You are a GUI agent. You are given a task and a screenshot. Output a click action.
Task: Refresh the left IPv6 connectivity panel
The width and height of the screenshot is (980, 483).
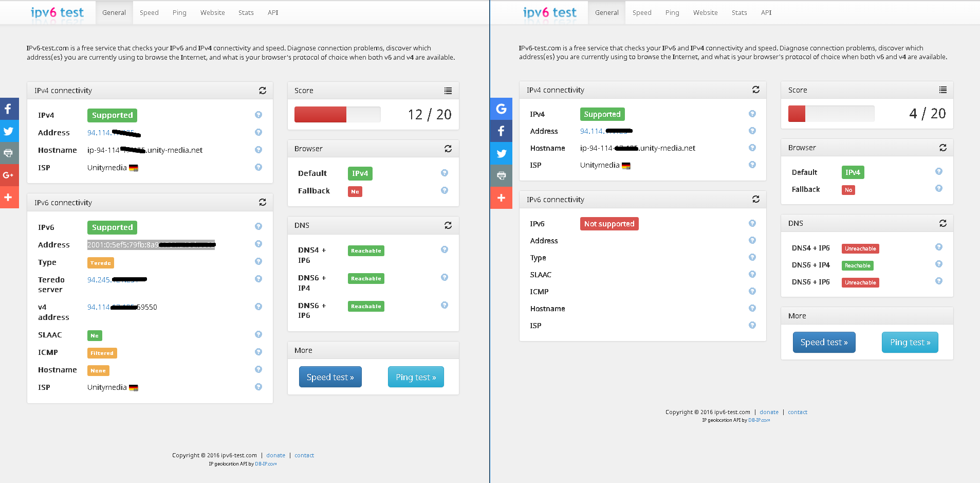pos(263,203)
